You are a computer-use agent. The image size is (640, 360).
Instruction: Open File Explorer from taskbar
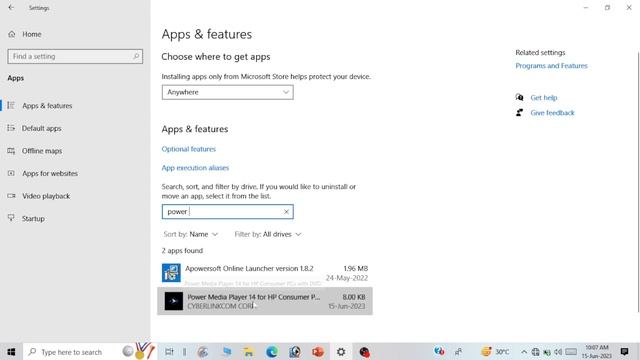(x=248, y=351)
